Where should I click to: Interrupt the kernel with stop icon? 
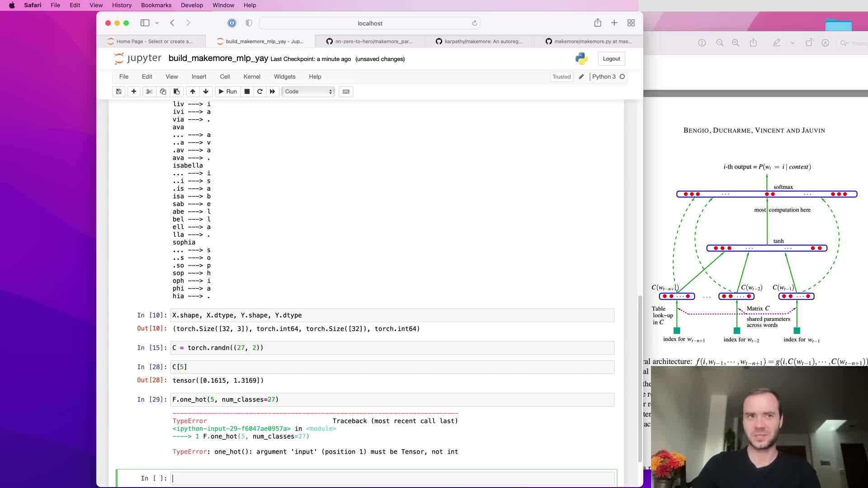coord(247,92)
